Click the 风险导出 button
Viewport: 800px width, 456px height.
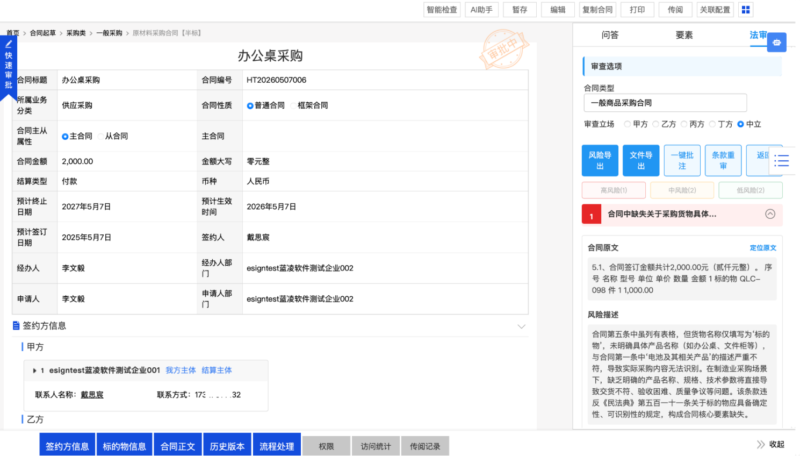coord(599,161)
